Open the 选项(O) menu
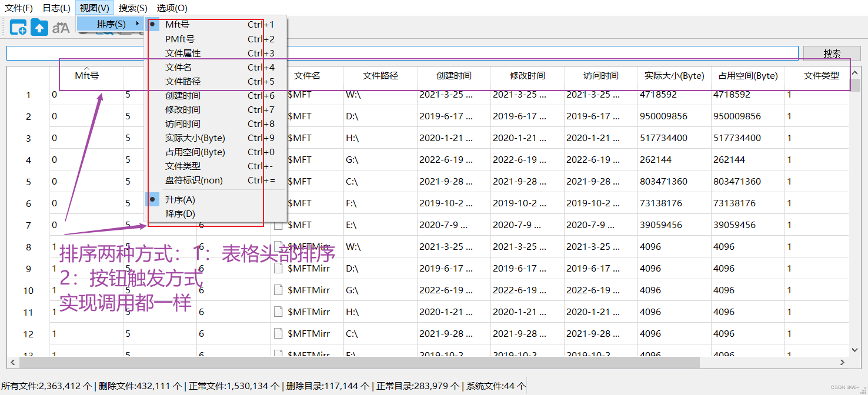This screenshot has width=868, height=395. [x=172, y=8]
